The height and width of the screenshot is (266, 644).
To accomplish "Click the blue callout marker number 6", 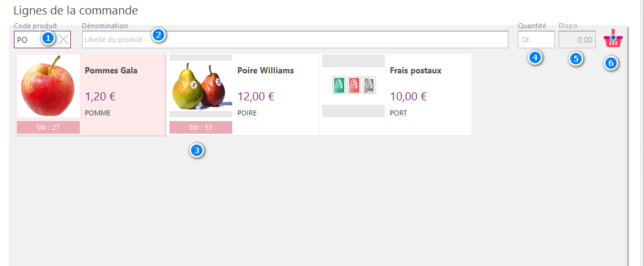I will [613, 63].
